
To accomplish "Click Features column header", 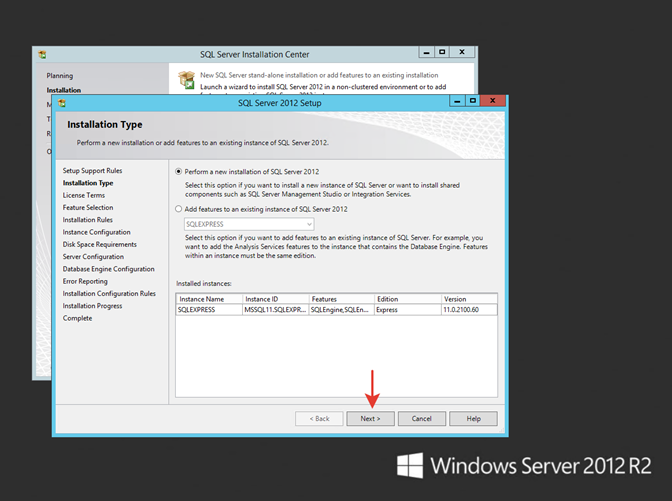I will pyautogui.click(x=342, y=299).
